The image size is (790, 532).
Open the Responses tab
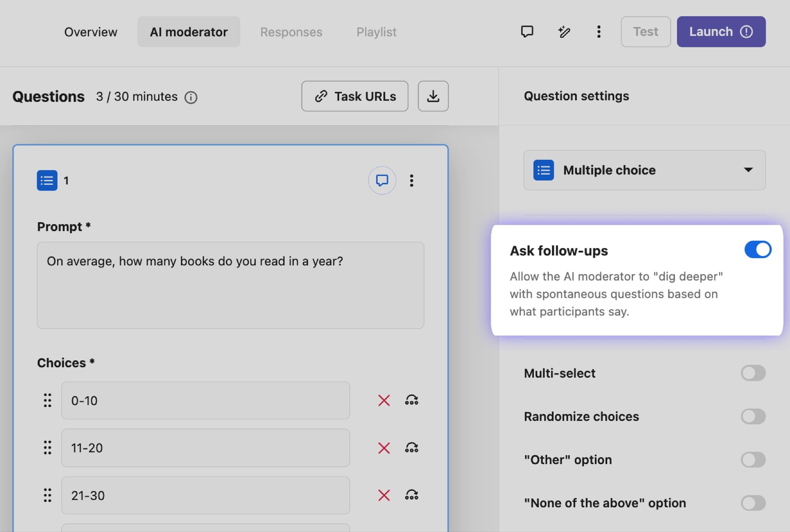point(291,32)
